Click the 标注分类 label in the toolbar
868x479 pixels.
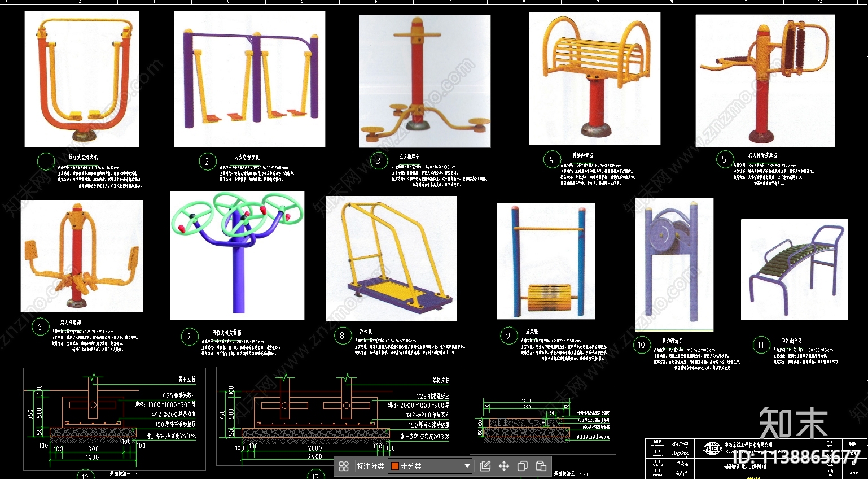point(370,466)
